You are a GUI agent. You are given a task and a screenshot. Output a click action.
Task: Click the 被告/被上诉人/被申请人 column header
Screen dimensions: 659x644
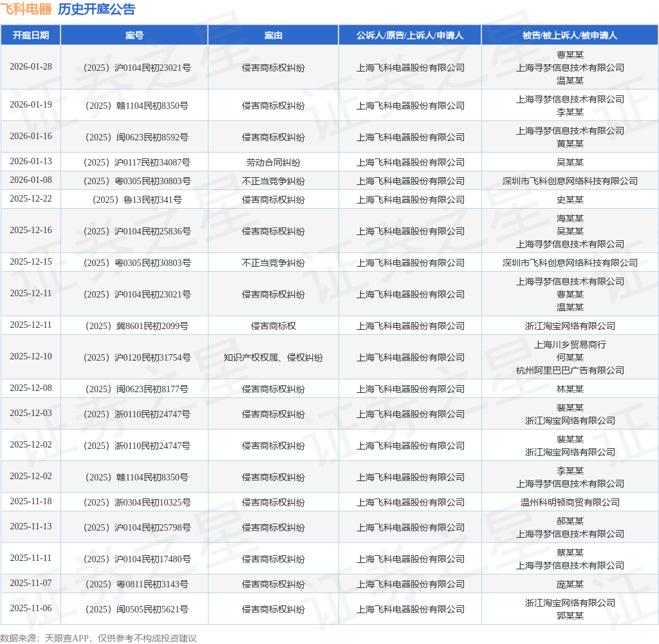coord(570,35)
